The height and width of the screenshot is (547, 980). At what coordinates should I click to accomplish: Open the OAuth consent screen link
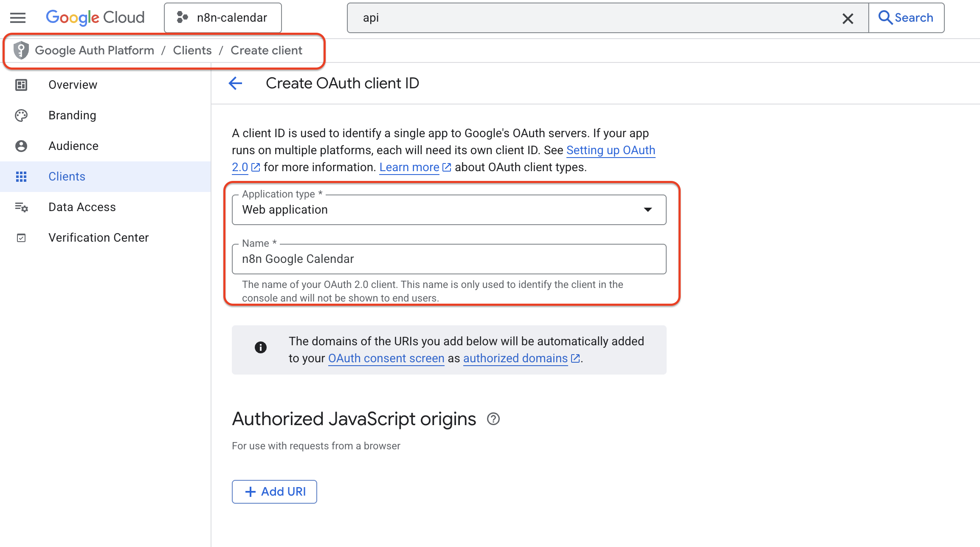386,358
